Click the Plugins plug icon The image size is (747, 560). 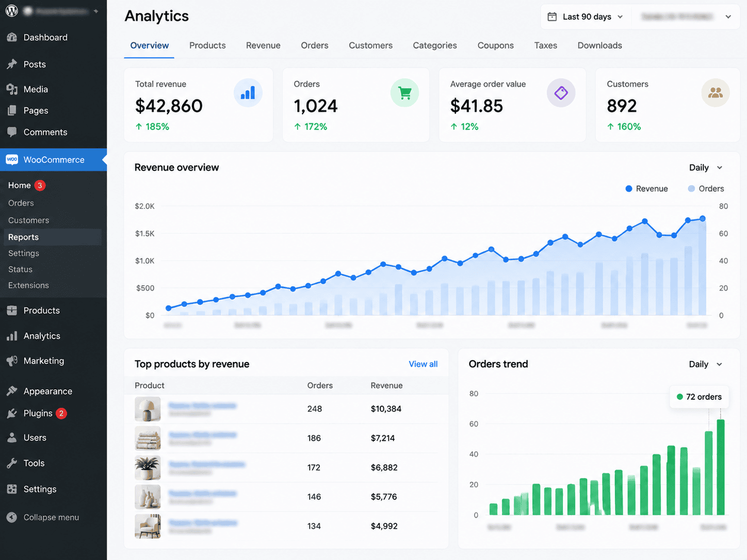[12, 414]
